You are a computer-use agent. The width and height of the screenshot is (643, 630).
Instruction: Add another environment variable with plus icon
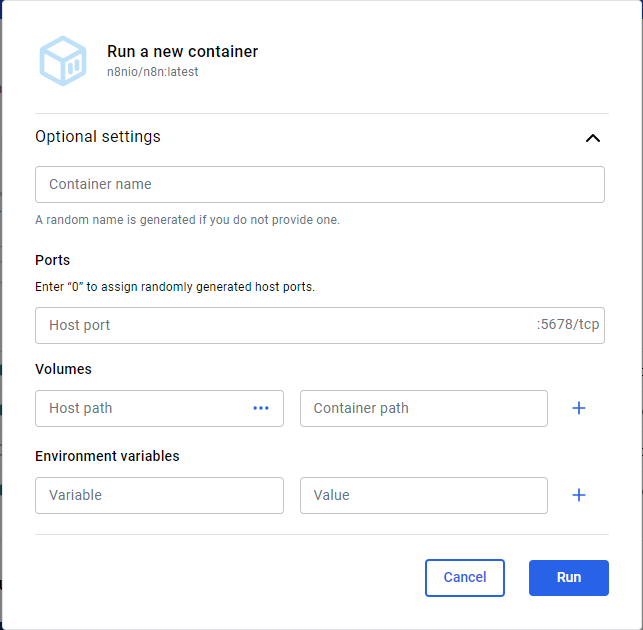(x=579, y=495)
